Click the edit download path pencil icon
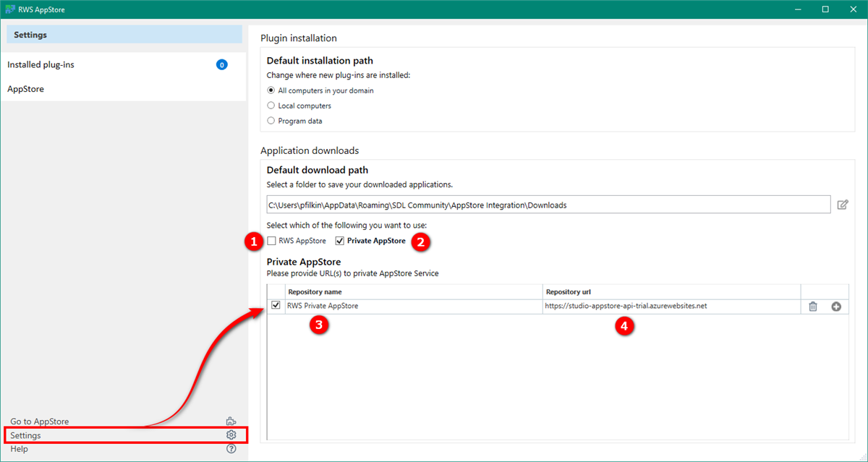This screenshot has height=462, width=868. (x=843, y=205)
